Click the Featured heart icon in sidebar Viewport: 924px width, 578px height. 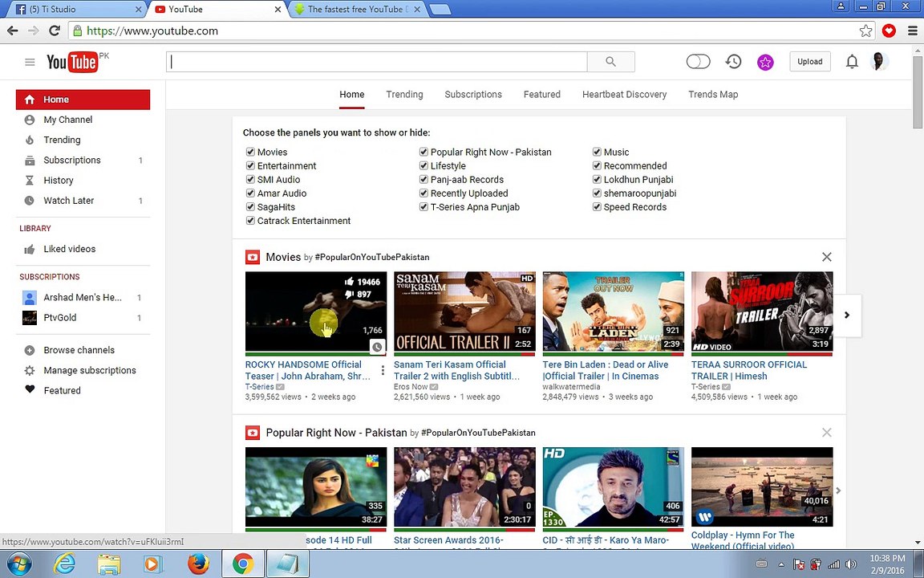30,389
